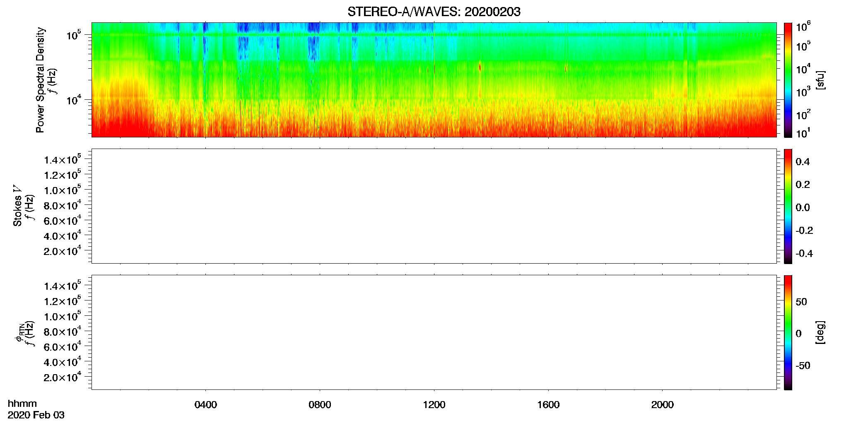This screenshot has width=868, height=447.
Task: Click the [sfu] colorbar unit label
Action: tap(820, 80)
